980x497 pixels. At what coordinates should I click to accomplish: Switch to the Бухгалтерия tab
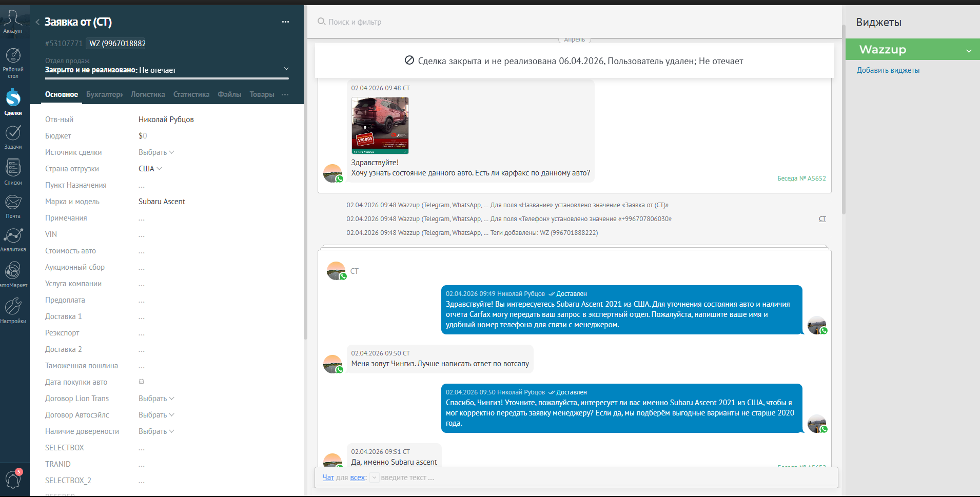point(104,94)
